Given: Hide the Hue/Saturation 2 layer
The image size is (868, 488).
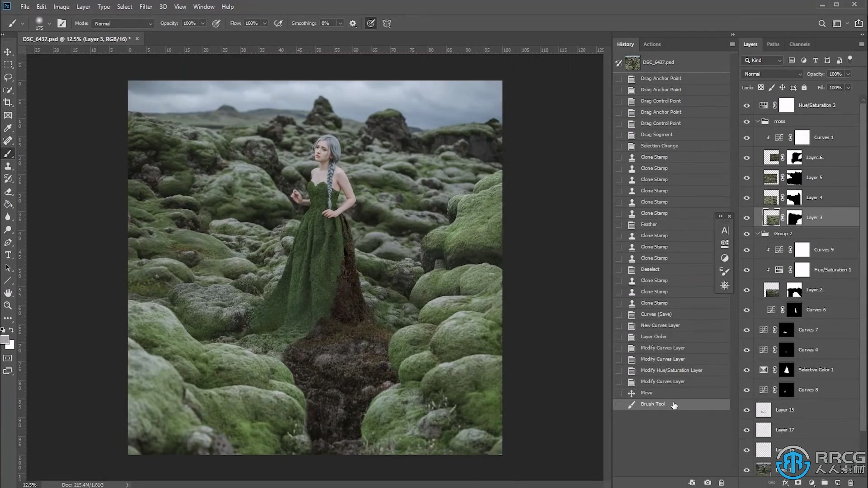Looking at the screenshot, I should pos(746,105).
